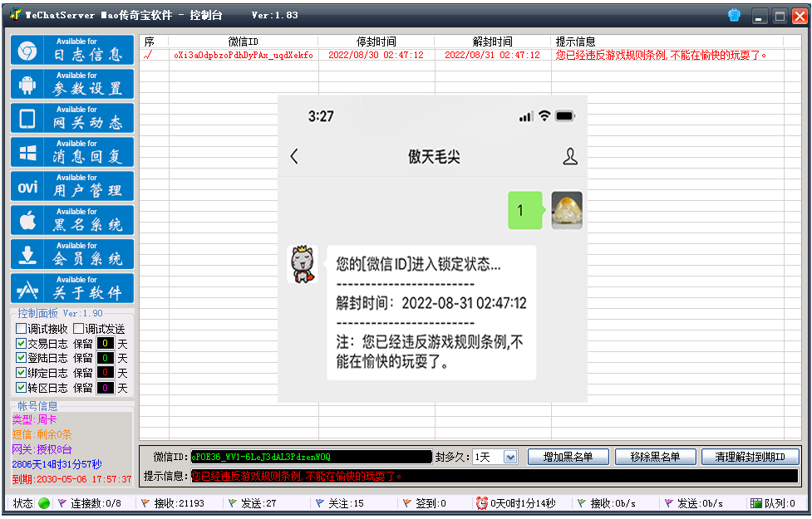Open the contact profile icon beside 傲天毛尖
The height and width of the screenshot is (519, 812).
[570, 156]
